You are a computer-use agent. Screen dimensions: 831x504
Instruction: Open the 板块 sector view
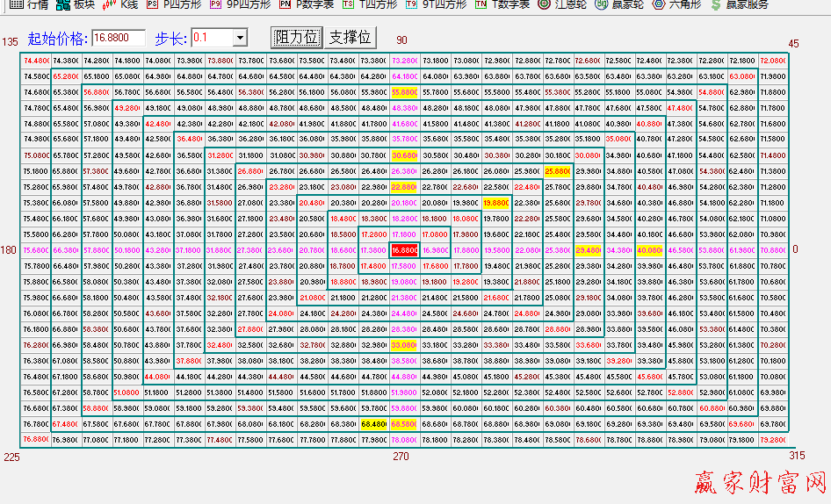click(76, 4)
